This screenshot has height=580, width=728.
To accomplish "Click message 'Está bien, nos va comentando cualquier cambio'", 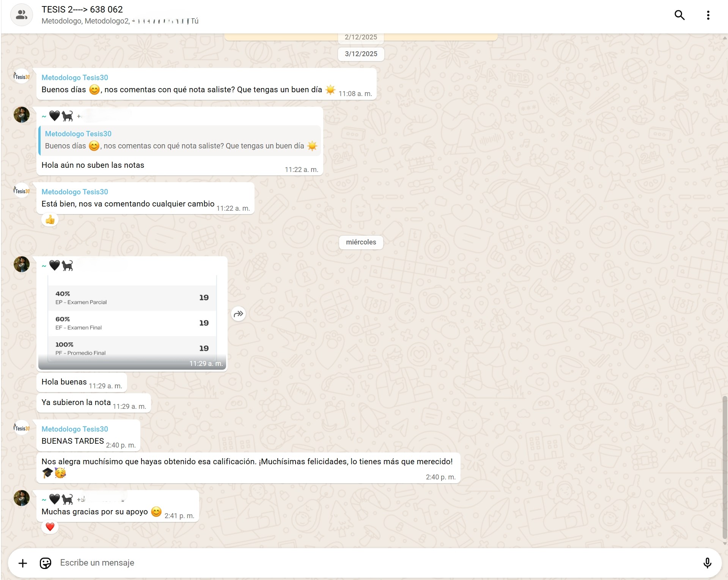I will (x=128, y=204).
